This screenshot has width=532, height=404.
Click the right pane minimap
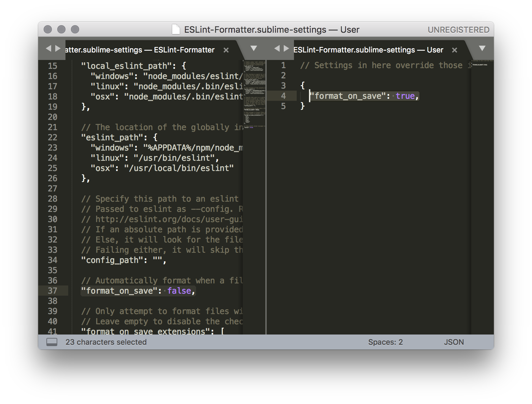click(483, 197)
